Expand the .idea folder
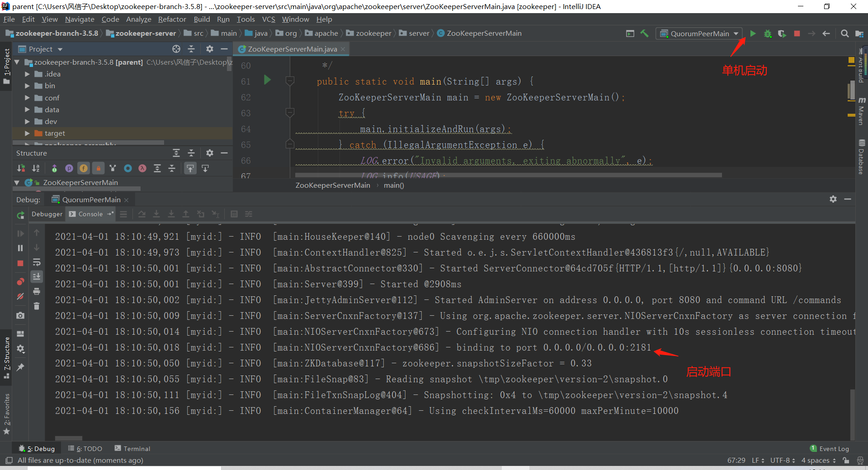 pyautogui.click(x=27, y=74)
